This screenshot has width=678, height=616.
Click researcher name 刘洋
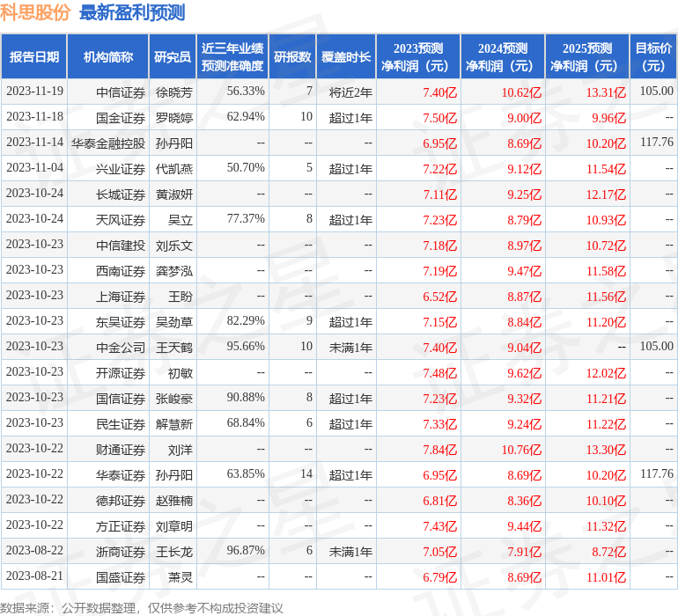(181, 450)
